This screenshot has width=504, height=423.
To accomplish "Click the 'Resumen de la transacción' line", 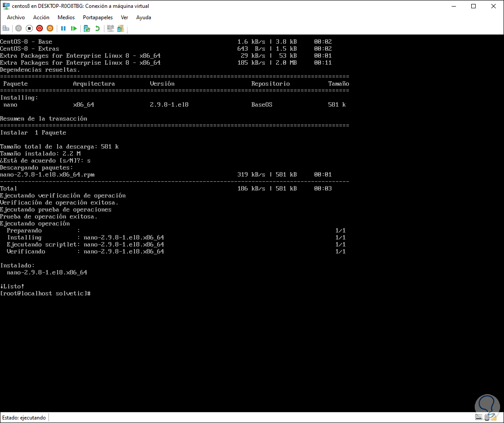I will coord(43,119).
